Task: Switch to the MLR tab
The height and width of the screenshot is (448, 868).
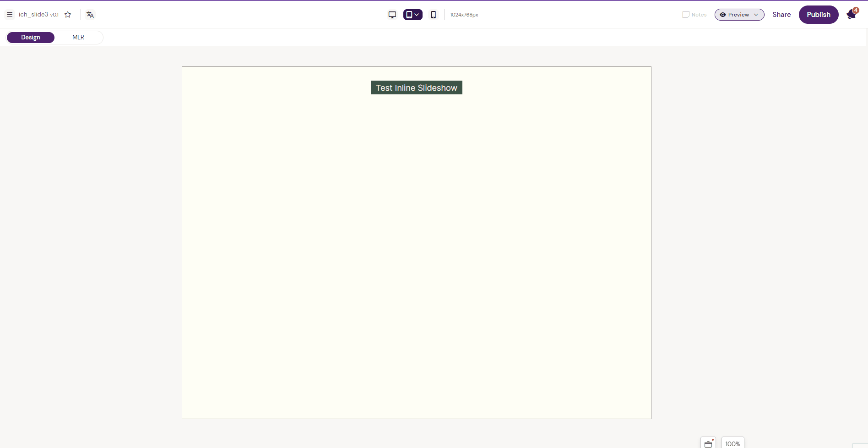Action: (78, 37)
